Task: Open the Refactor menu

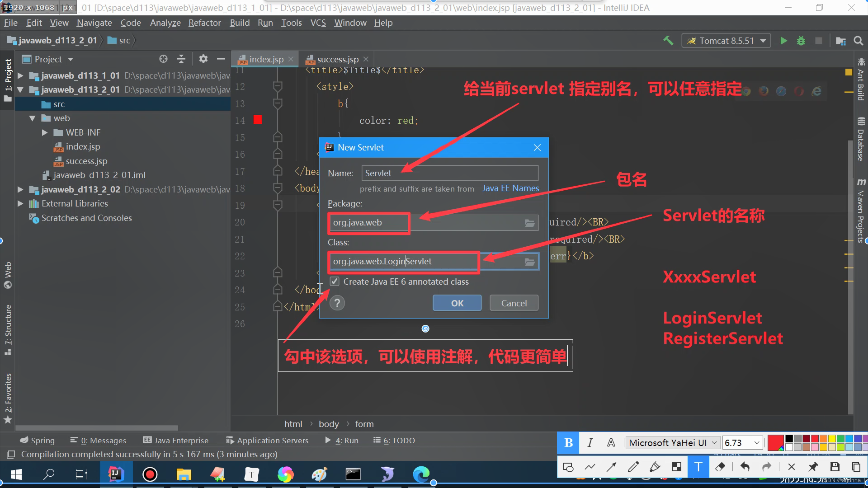Action: (204, 23)
